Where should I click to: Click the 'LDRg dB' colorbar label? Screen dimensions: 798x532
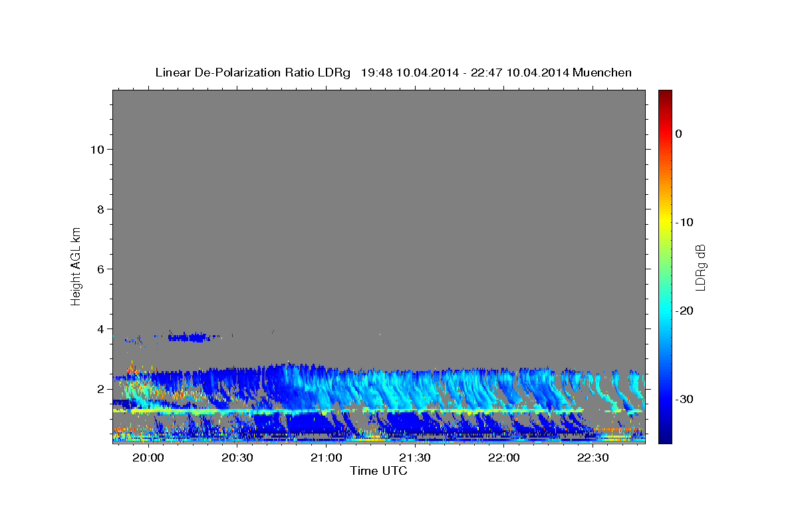pos(700,267)
